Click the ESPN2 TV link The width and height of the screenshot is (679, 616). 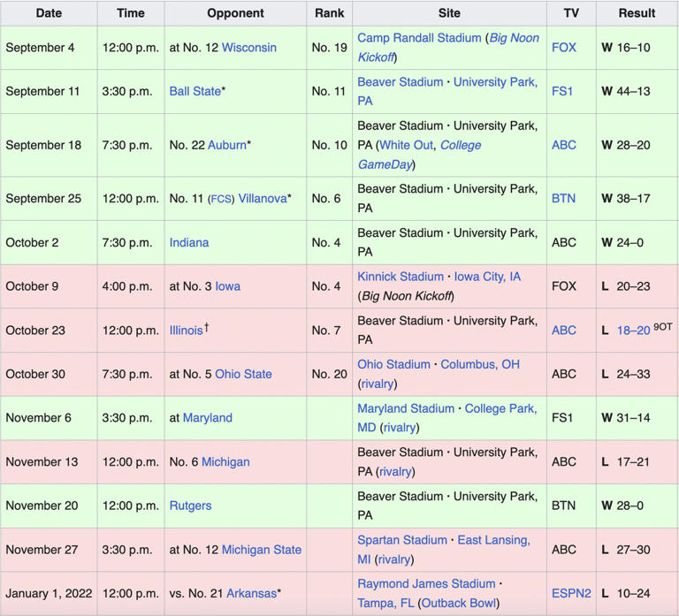[570, 593]
